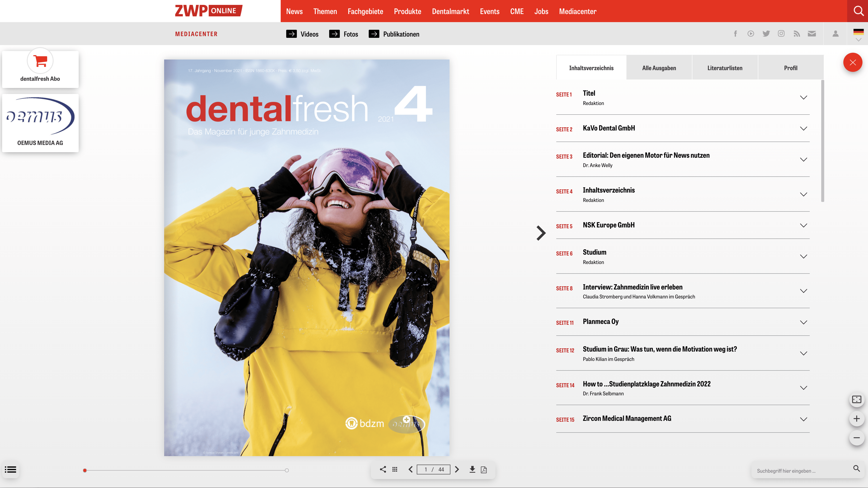Enter fullscreen mode icon
This screenshot has width=868, height=488.
point(857,399)
